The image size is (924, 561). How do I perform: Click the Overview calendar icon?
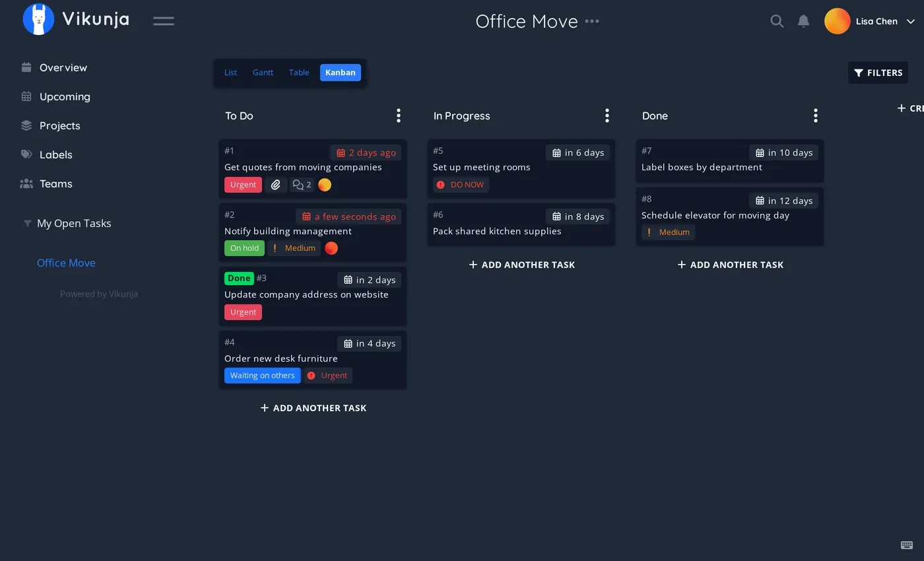click(26, 67)
